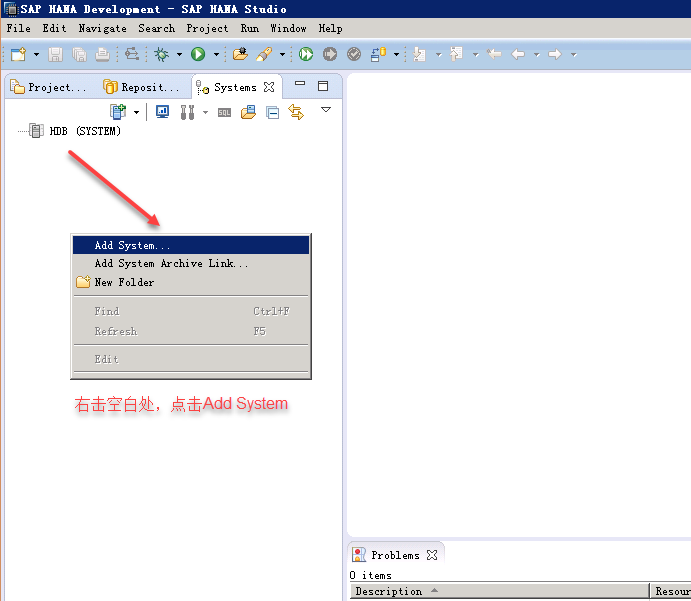Maximize the Systems view panel

tap(323, 86)
